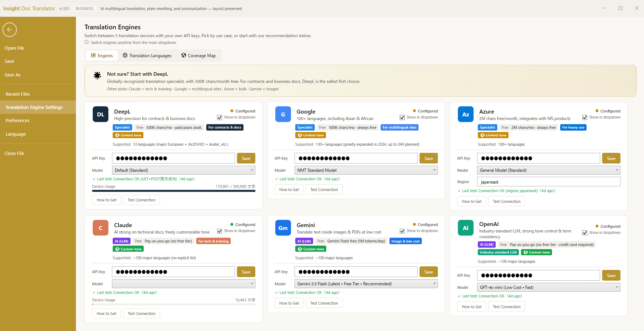Click the For contracts & docs badge
644x331 pixels.
coord(225,127)
